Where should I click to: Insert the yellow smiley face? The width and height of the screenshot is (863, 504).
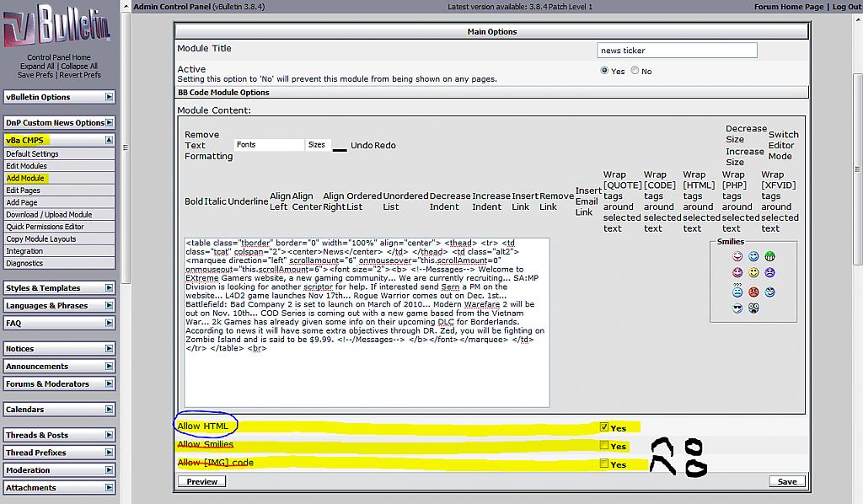753,274
